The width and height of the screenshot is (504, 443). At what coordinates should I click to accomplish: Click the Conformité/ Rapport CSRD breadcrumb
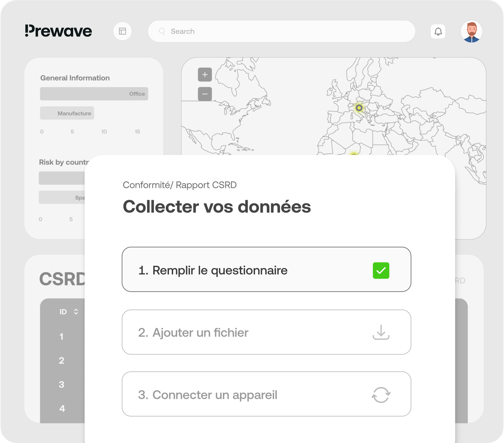(180, 185)
